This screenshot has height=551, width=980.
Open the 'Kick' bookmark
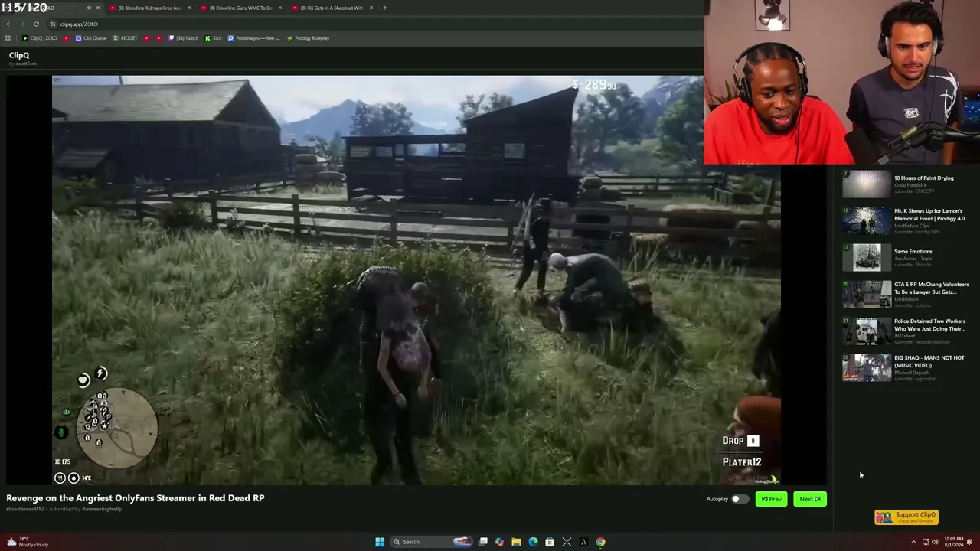pyautogui.click(x=214, y=38)
